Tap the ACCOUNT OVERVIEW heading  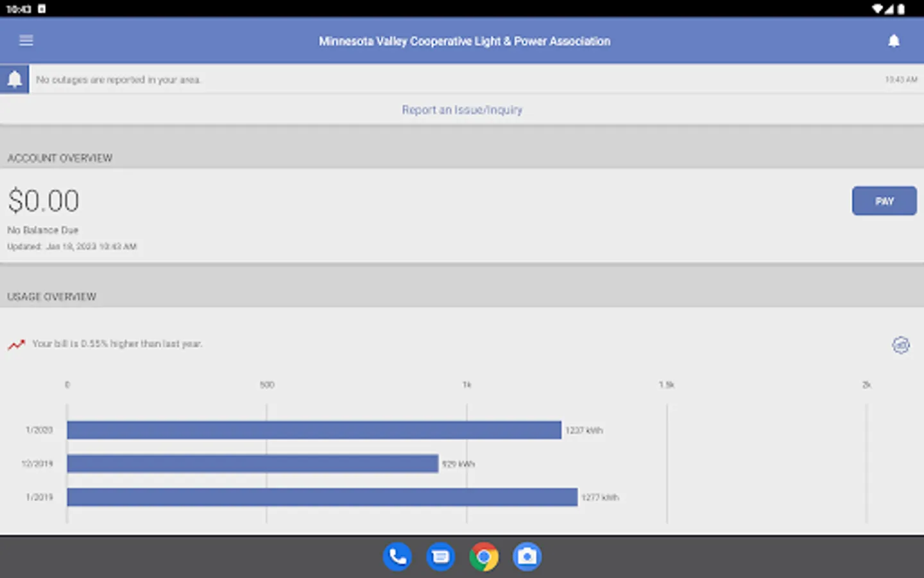click(x=60, y=158)
